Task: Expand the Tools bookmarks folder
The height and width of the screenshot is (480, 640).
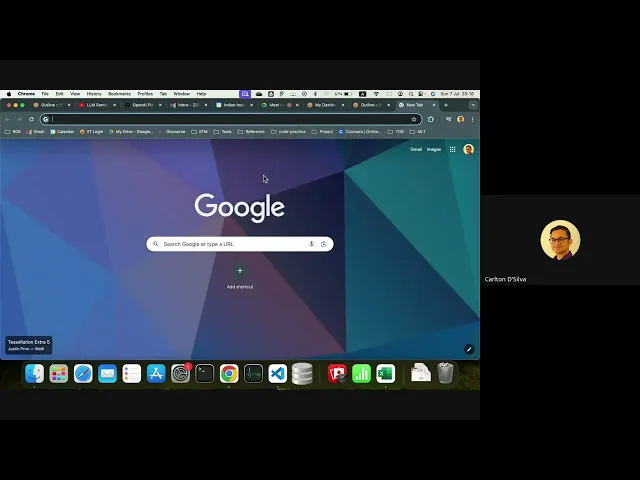Action: pyautogui.click(x=222, y=131)
